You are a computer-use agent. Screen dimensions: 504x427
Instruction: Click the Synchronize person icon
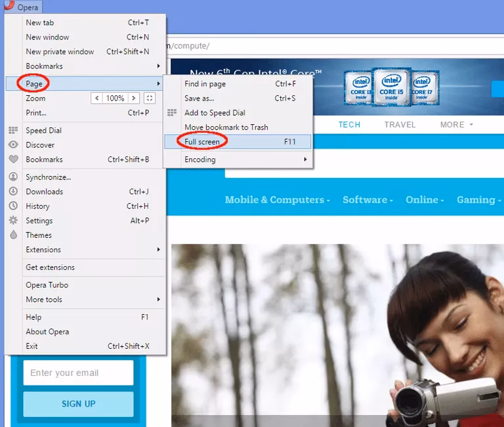click(13, 177)
